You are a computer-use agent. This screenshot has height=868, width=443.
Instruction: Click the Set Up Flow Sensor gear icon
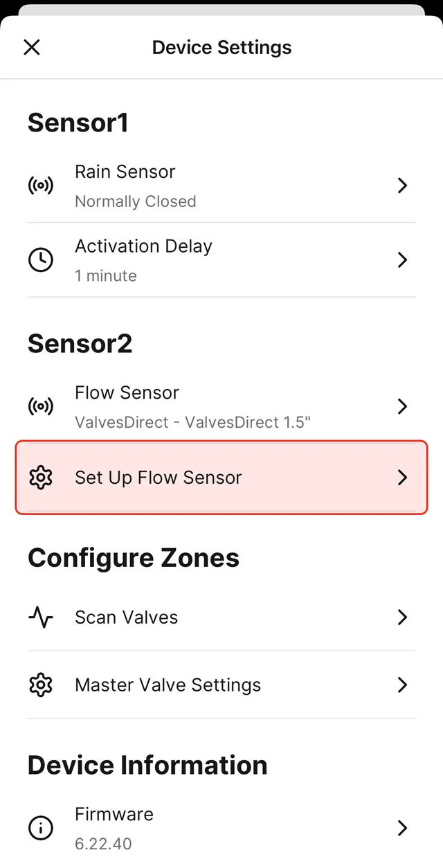[x=41, y=478]
